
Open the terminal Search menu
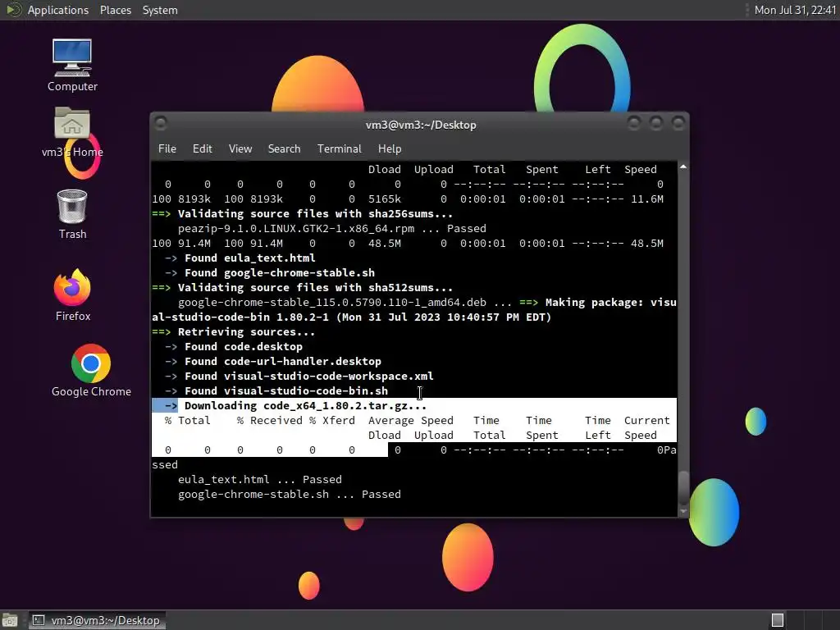[284, 148]
